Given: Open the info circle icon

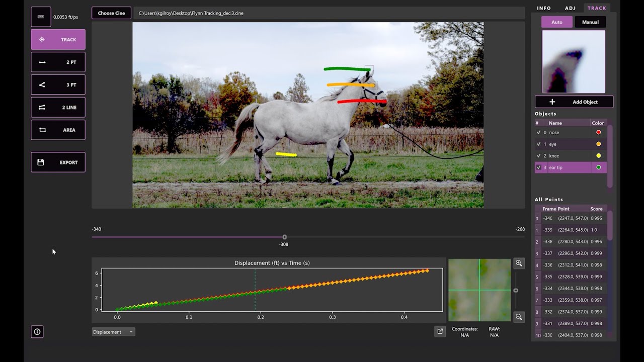Looking at the screenshot, I should (37, 331).
